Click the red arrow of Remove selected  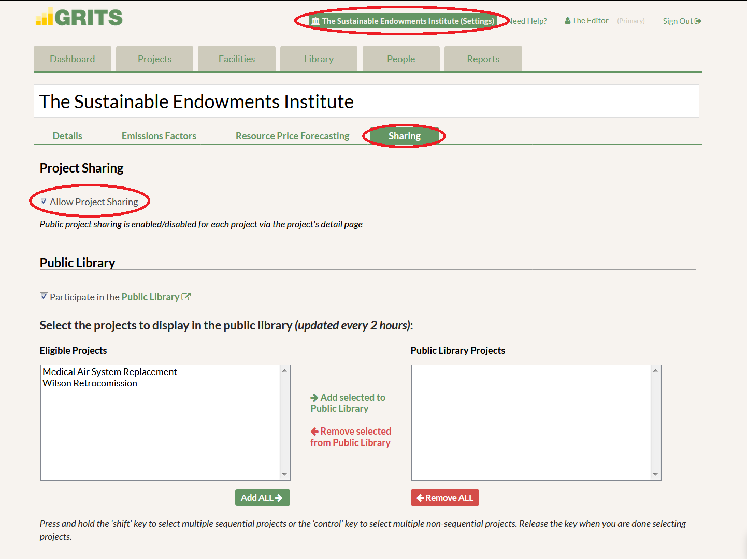coord(314,432)
